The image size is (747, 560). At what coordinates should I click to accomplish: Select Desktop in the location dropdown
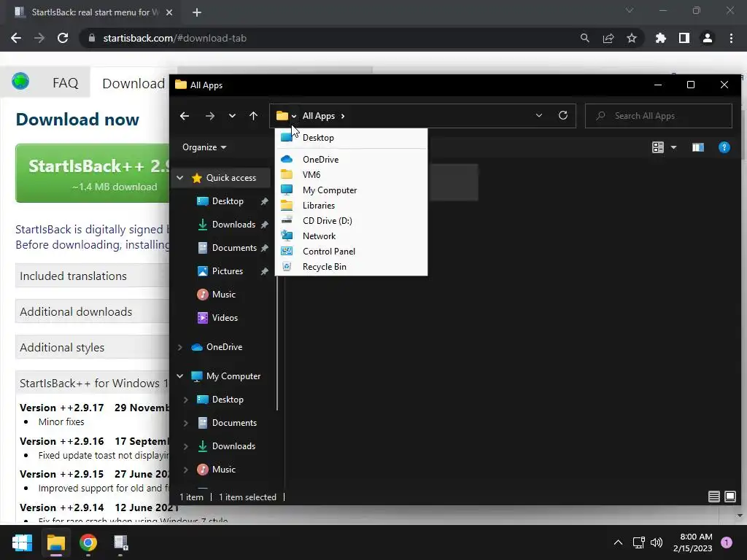(x=351, y=138)
